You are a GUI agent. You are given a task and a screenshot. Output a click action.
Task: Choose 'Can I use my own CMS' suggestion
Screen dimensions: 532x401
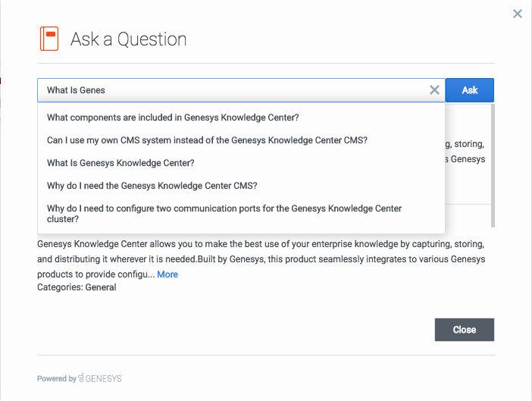tap(207, 140)
